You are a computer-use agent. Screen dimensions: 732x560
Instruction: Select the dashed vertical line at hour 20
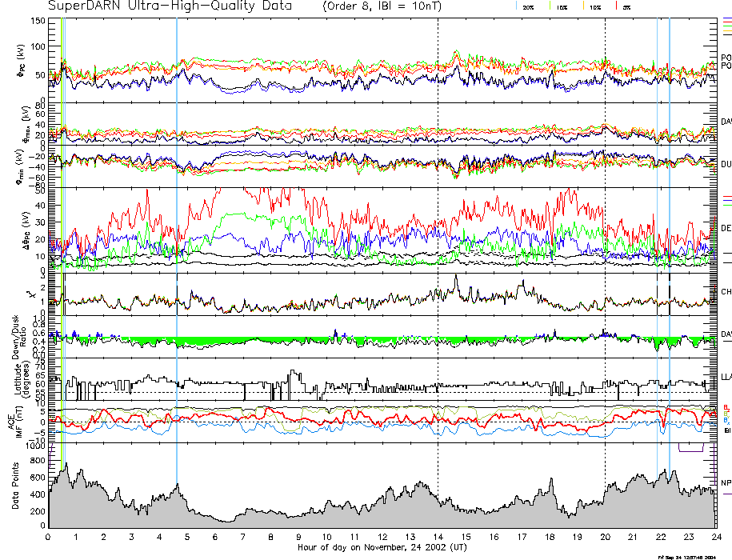(606, 240)
